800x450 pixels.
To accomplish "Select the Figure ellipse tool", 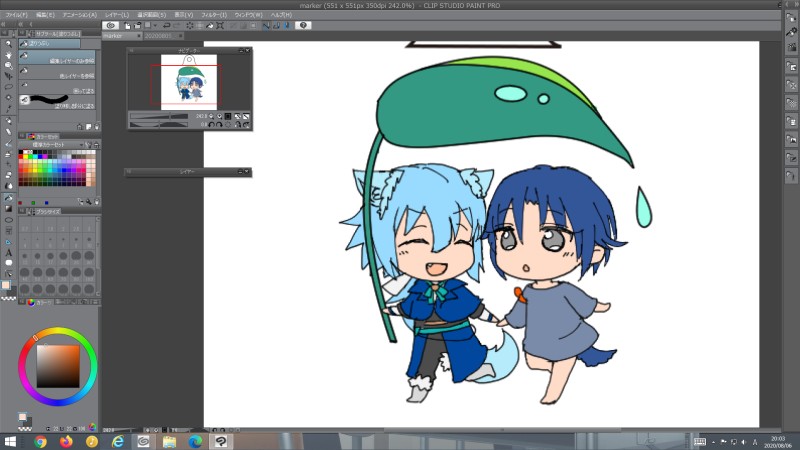I will point(8,220).
